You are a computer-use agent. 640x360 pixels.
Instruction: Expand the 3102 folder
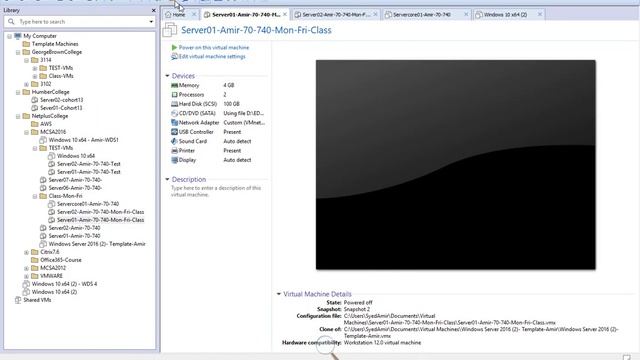click(27, 84)
